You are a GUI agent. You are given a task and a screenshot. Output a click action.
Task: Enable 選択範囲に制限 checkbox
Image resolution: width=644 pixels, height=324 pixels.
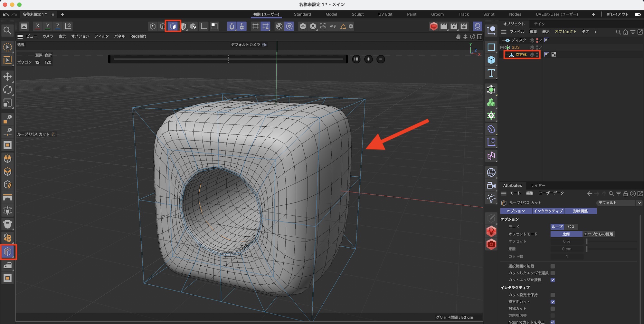click(x=553, y=266)
